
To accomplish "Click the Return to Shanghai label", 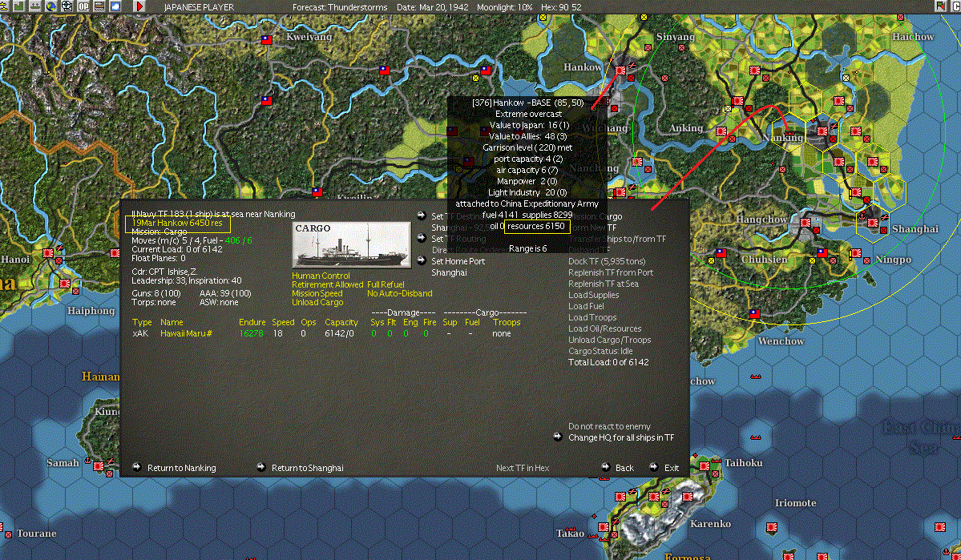I will coord(307,468).
